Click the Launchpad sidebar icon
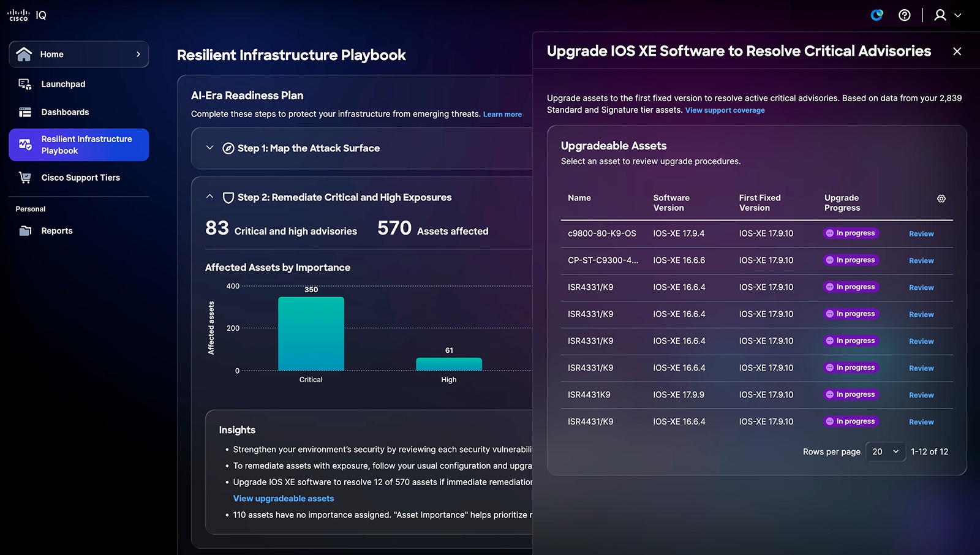980x555 pixels. [25, 84]
